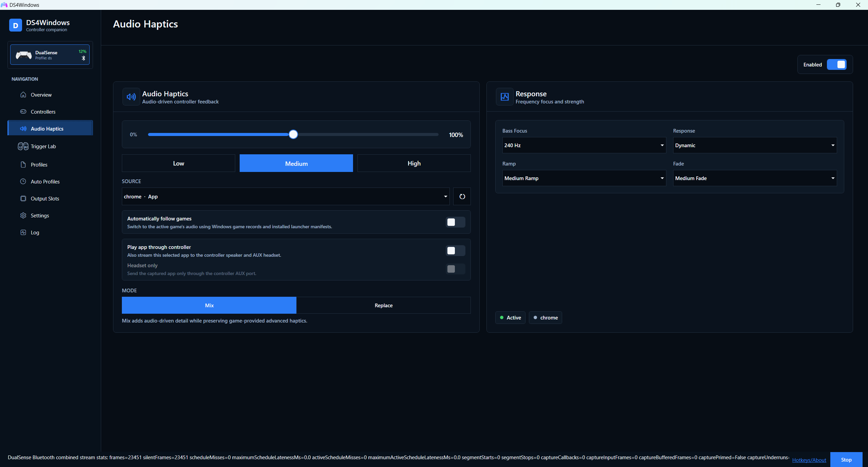This screenshot has height=467, width=868.
Task: Open the Log page
Action: pos(50,232)
